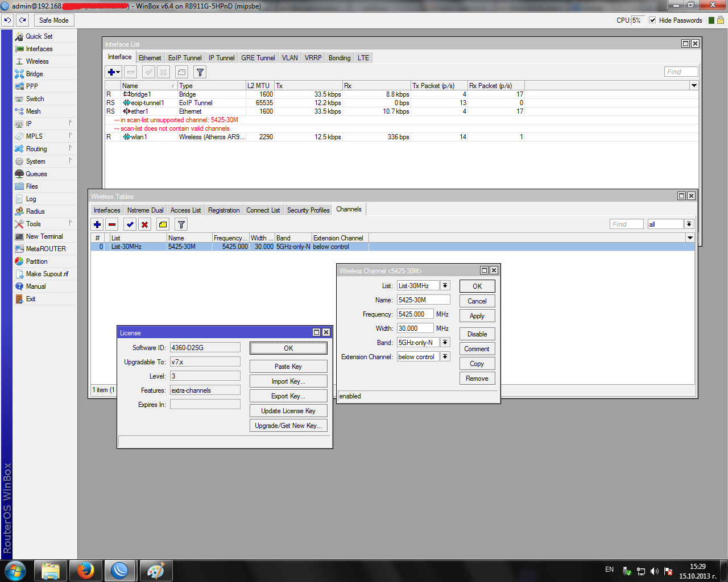Toggle the Hide Passwords checkbox
The width and height of the screenshot is (728, 582).
(x=652, y=20)
